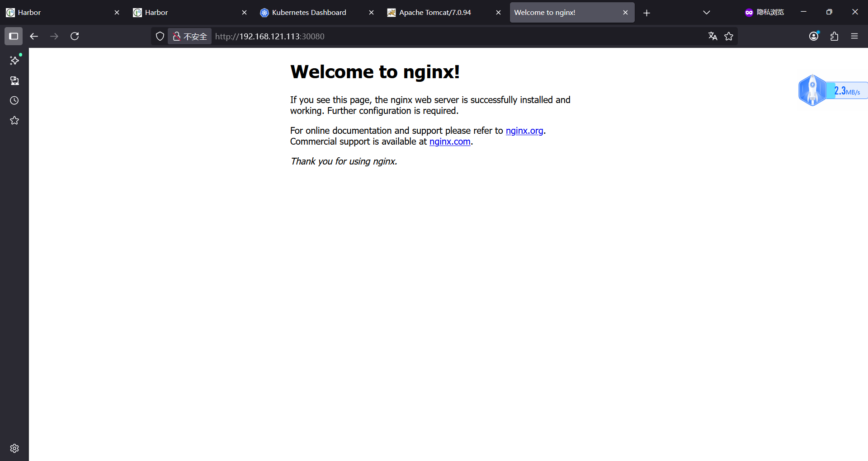Switch to Kubernetes Dashboard tab
Screen dimensions: 868x461
click(317, 13)
